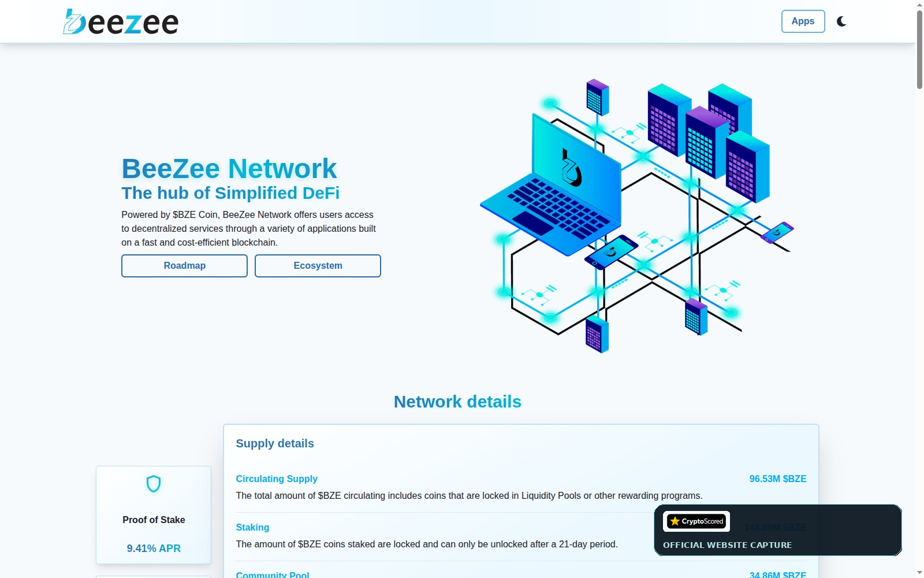This screenshot has height=578, width=924.
Task: Select the 9.41% APR value
Action: click(x=154, y=549)
